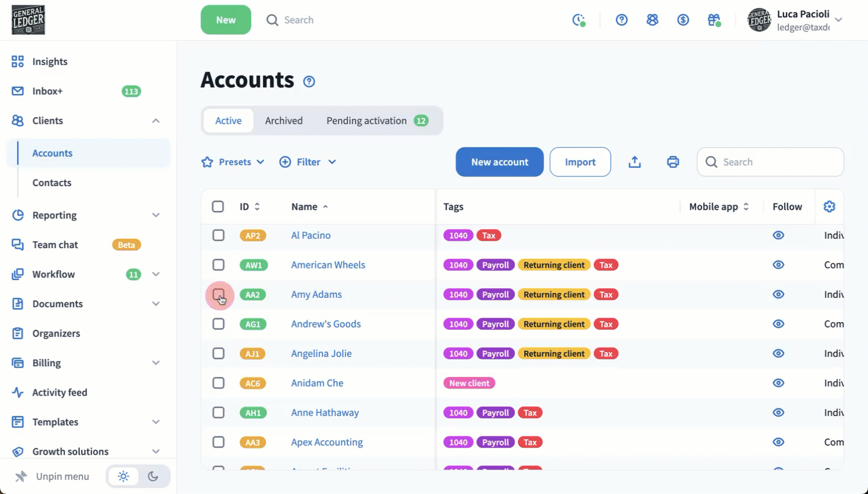
Task: Click the timer icon in header
Action: tap(579, 20)
